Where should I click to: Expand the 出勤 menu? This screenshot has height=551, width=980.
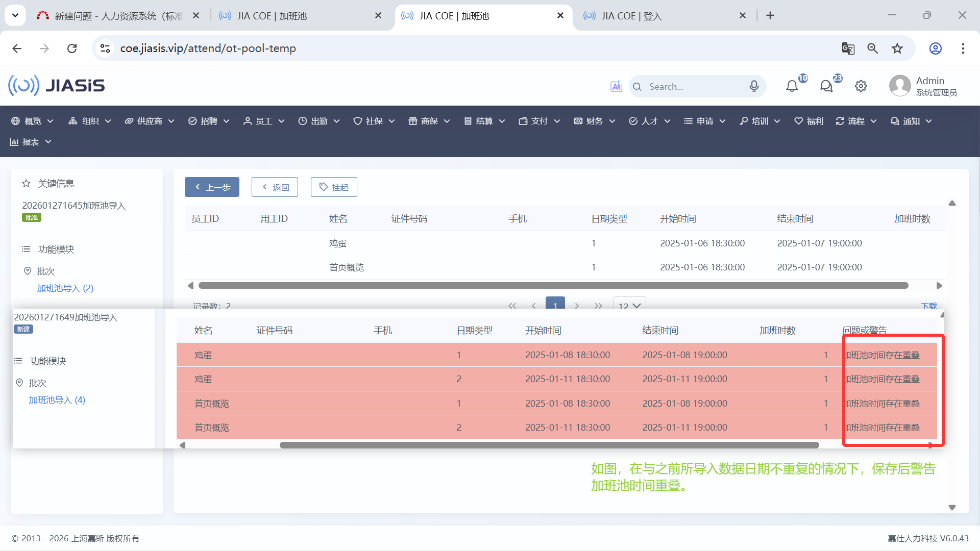point(319,121)
